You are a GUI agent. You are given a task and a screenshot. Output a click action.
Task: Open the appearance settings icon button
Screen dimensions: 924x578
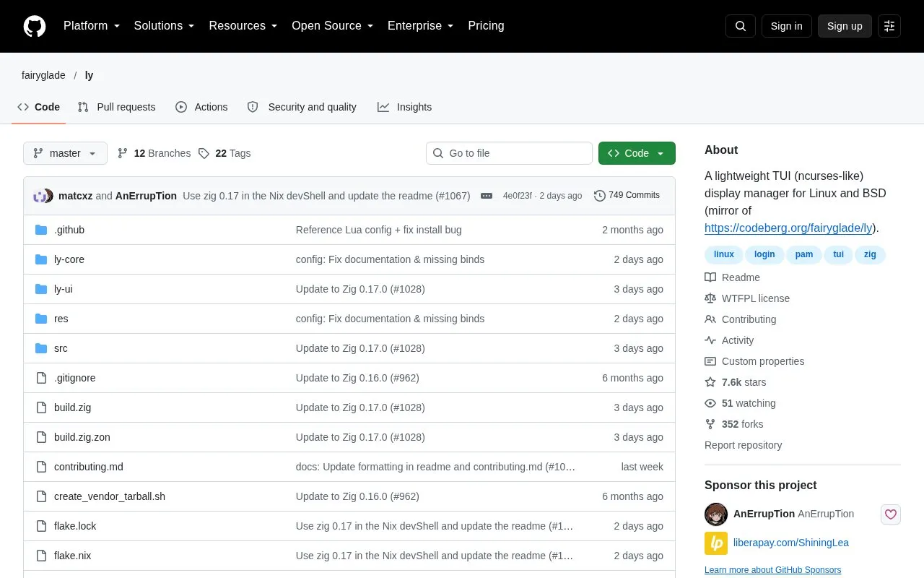coord(889,26)
